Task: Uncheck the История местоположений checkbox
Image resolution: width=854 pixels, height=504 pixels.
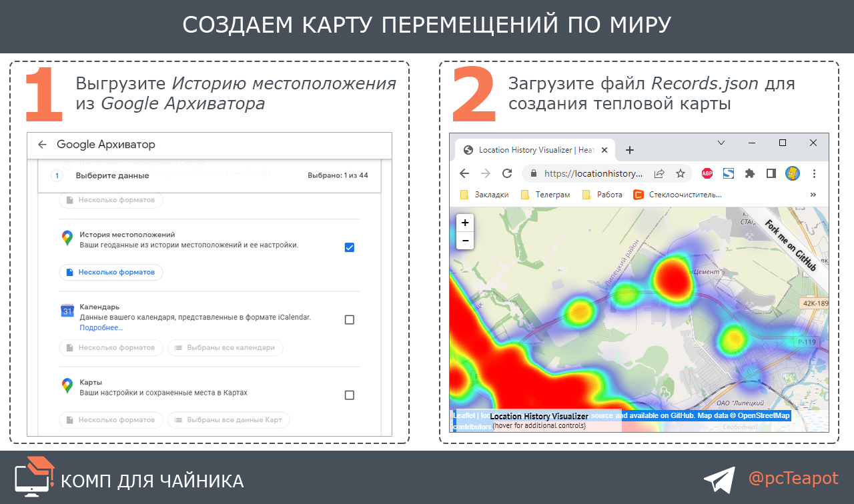Action: click(349, 247)
